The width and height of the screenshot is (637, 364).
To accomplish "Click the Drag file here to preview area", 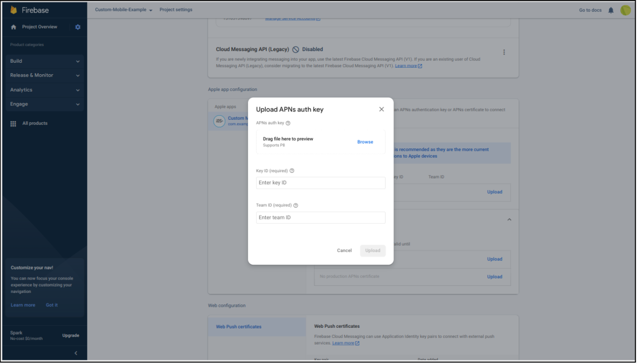I will 321,142.
